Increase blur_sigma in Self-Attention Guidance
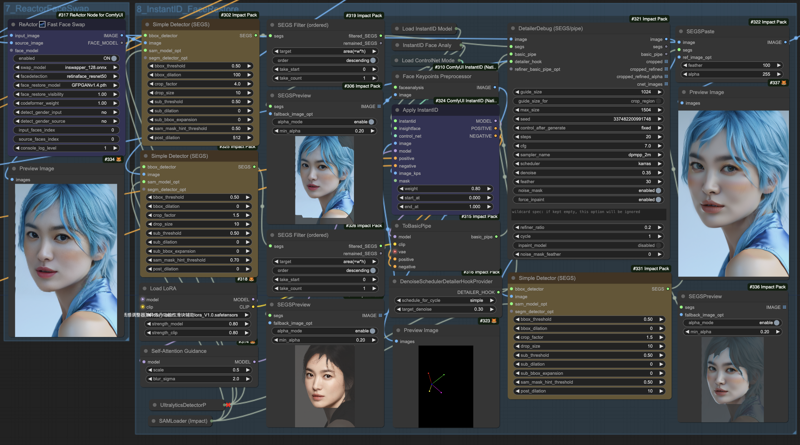Viewport: 800px width, 445px height. coord(248,379)
